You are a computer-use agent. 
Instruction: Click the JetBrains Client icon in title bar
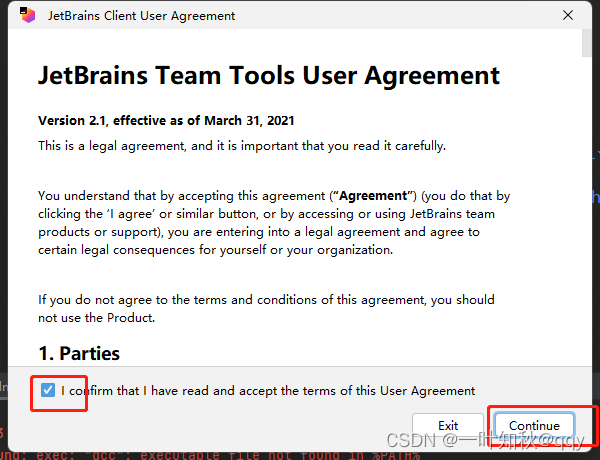pyautogui.click(x=28, y=15)
